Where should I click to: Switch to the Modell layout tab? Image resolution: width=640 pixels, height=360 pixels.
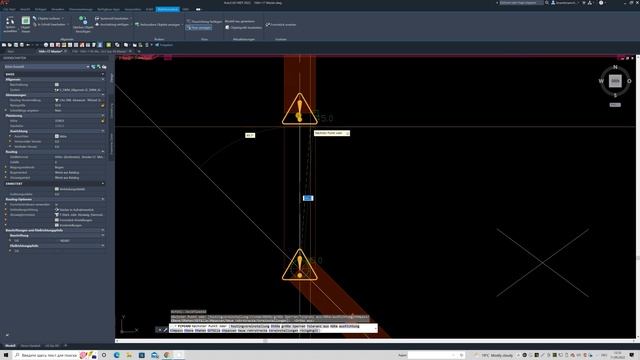click(x=10, y=346)
